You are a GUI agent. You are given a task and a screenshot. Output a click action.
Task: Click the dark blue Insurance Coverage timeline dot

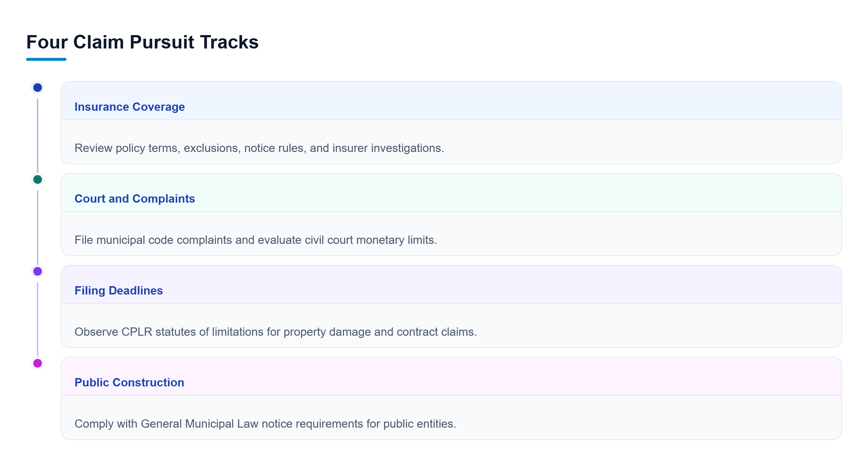pyautogui.click(x=38, y=88)
